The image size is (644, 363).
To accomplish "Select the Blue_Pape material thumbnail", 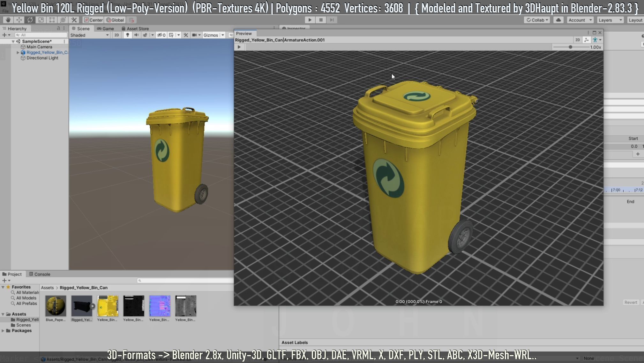I will point(56,306).
